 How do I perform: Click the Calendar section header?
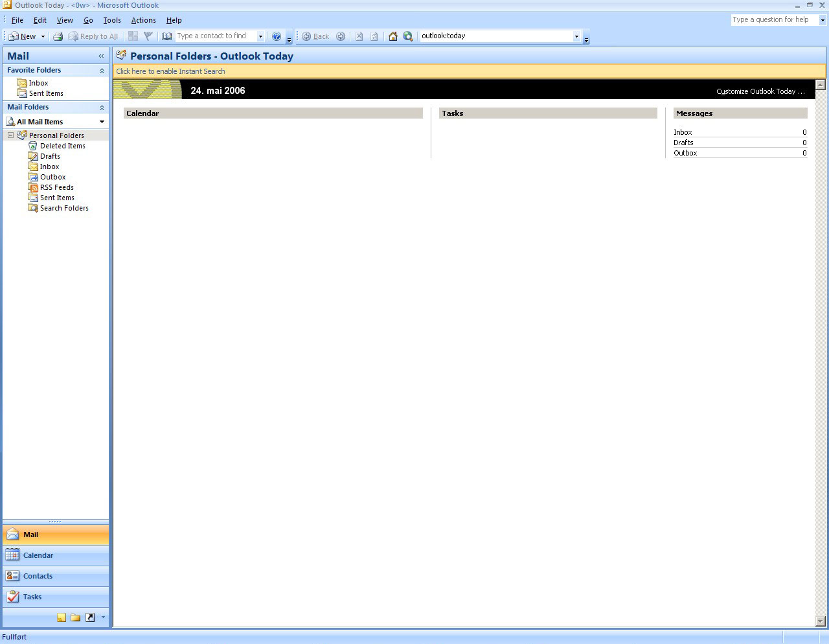273,113
